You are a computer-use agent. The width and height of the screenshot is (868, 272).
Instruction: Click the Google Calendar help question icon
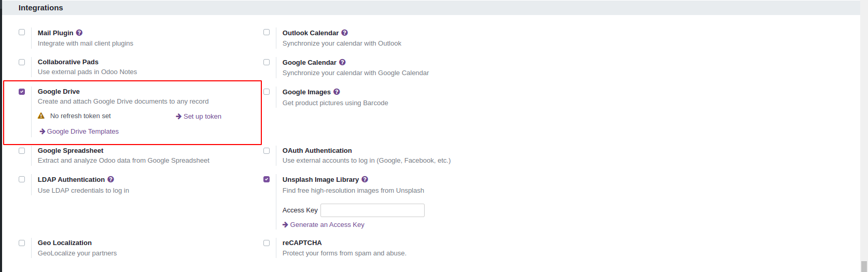(342, 62)
